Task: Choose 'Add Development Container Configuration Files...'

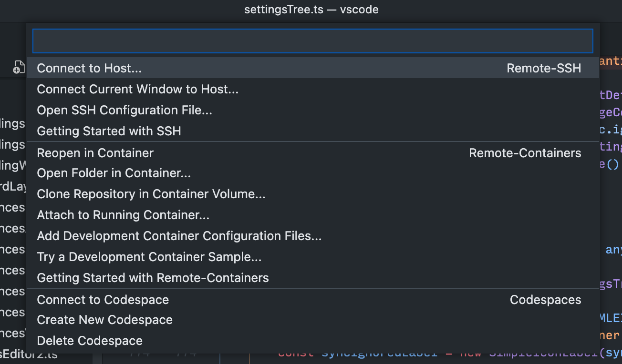Action: pyautogui.click(x=179, y=236)
